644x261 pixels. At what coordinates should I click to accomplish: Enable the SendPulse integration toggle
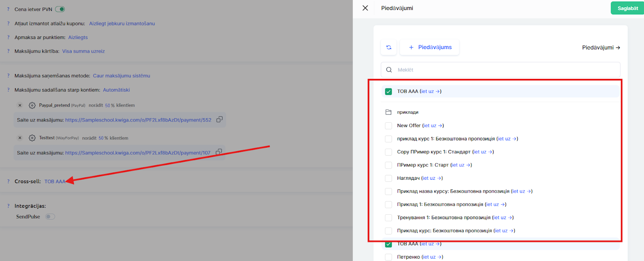point(50,217)
